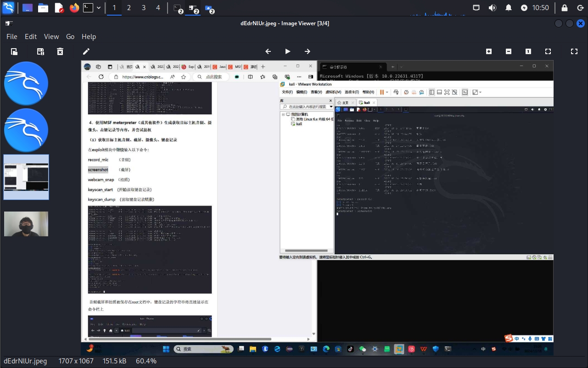Image resolution: width=588 pixels, height=368 pixels.
Task: Click the volume speaker icon
Action: tap(493, 8)
